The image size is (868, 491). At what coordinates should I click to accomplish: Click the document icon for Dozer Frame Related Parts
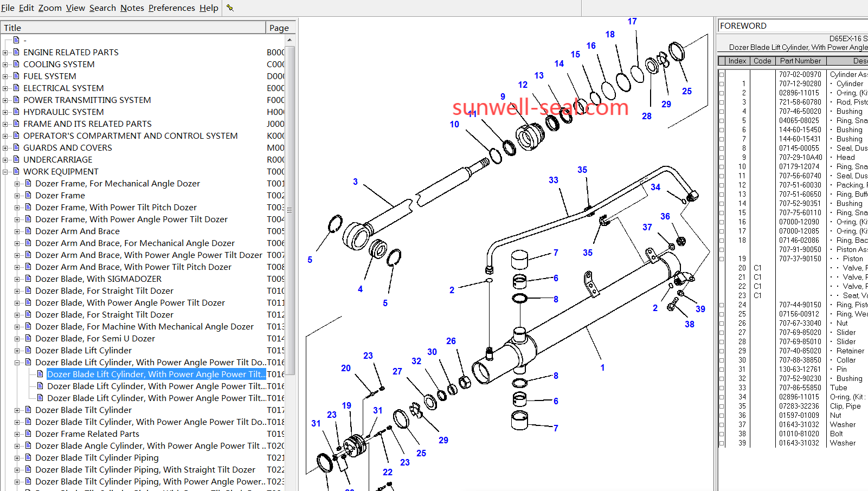[x=28, y=434]
